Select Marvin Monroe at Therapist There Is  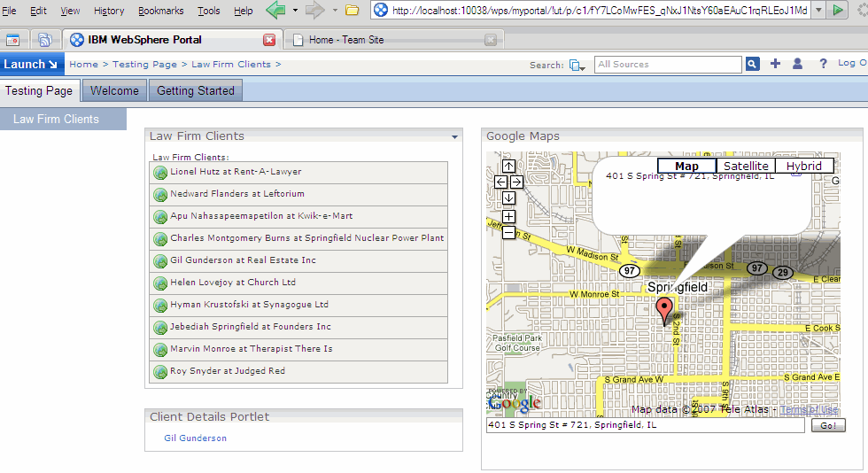pyautogui.click(x=298, y=350)
